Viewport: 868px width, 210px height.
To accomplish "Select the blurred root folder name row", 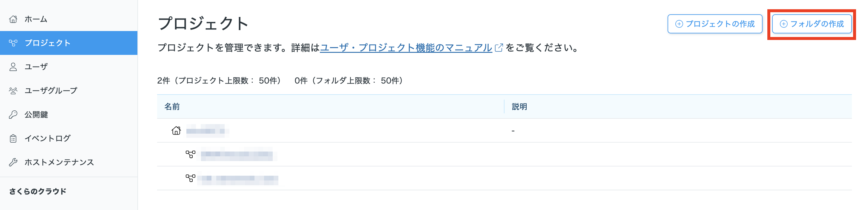I will point(504,131).
